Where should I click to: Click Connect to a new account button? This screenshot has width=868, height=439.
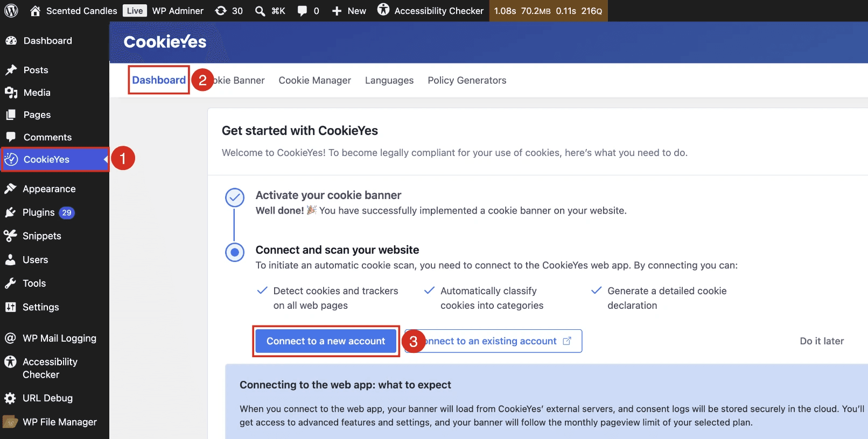(326, 341)
